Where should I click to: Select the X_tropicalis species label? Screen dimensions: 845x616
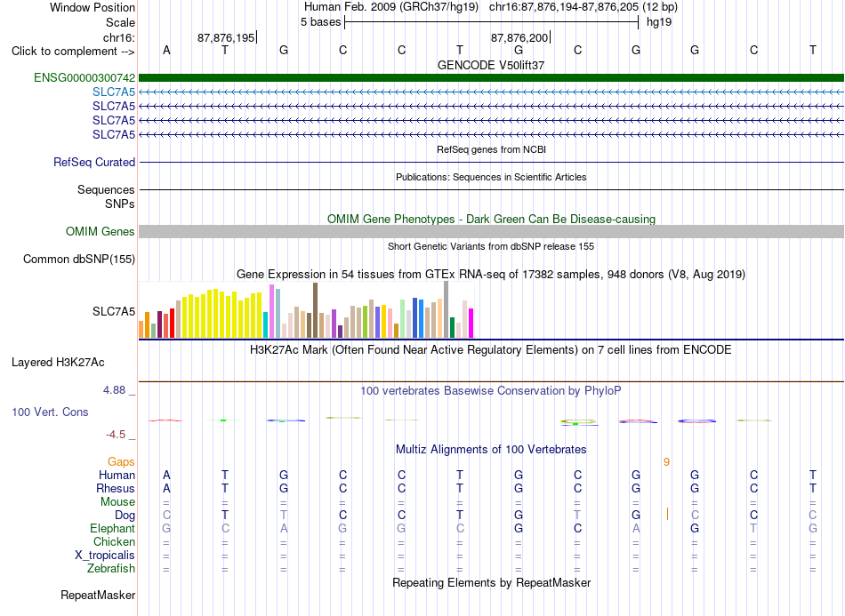pyautogui.click(x=105, y=556)
